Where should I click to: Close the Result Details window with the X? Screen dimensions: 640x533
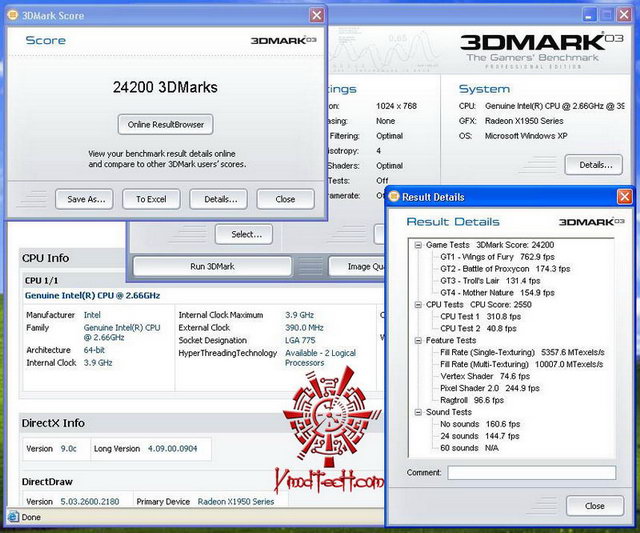(x=624, y=197)
